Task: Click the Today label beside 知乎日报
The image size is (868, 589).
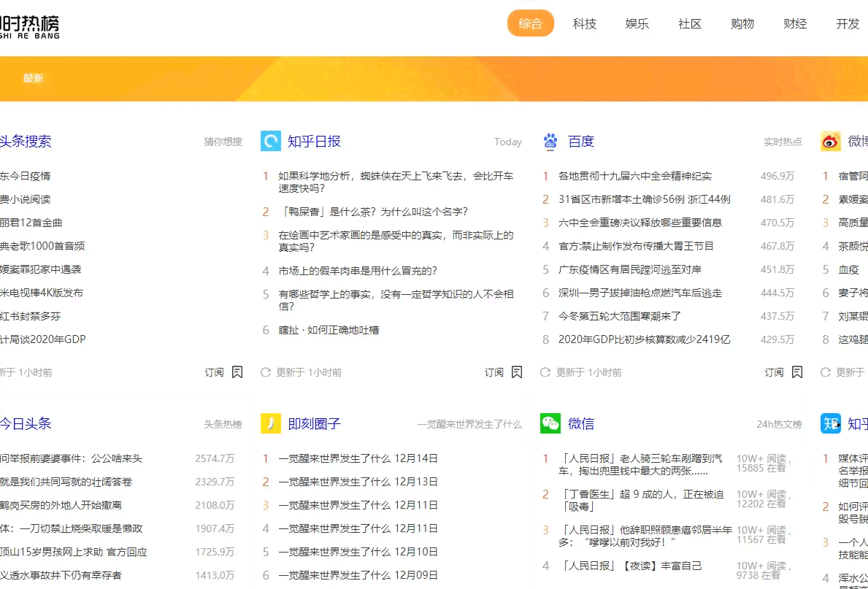Action: [508, 142]
